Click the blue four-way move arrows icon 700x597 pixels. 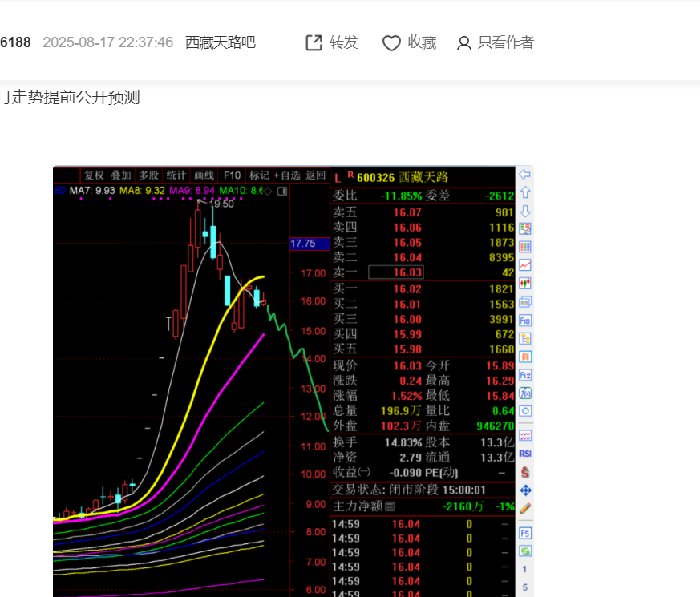click(525, 490)
